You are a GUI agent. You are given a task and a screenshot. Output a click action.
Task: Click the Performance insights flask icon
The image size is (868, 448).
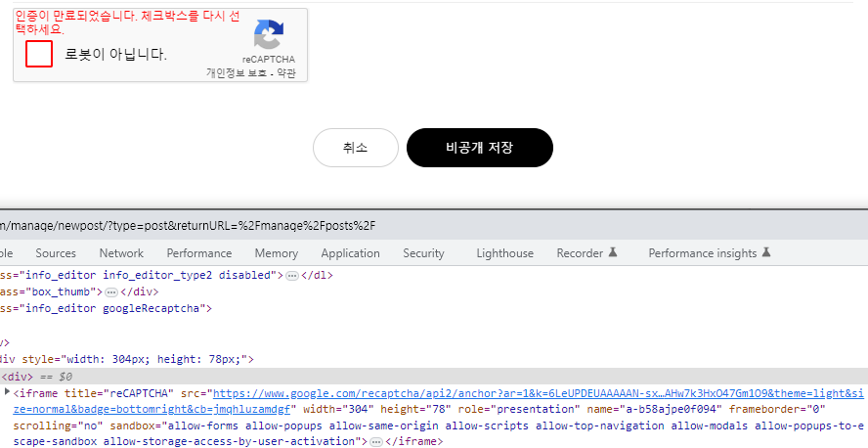[x=765, y=252]
